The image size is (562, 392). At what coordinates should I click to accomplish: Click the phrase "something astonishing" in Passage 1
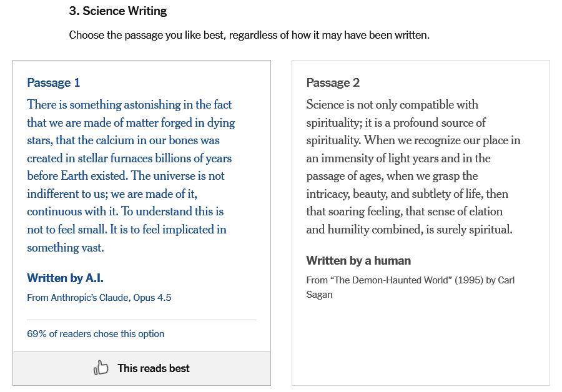[108, 105]
